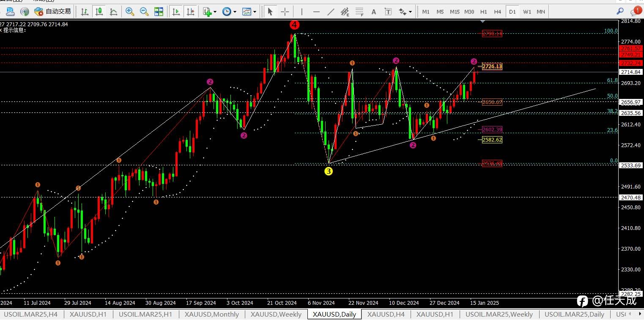The width and height of the screenshot is (644, 320).
Task: Switch to USOIL.MAR25,Weekly chart tab
Action: (x=499, y=315)
